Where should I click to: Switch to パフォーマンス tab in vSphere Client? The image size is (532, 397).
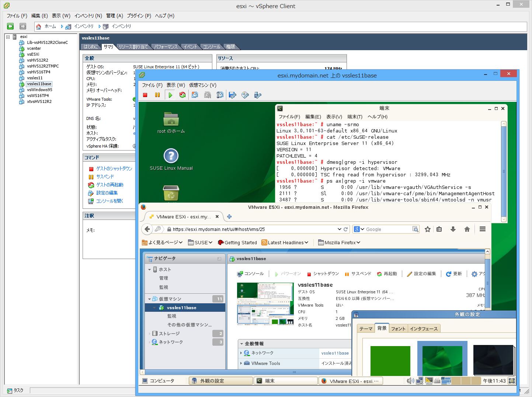tap(166, 47)
